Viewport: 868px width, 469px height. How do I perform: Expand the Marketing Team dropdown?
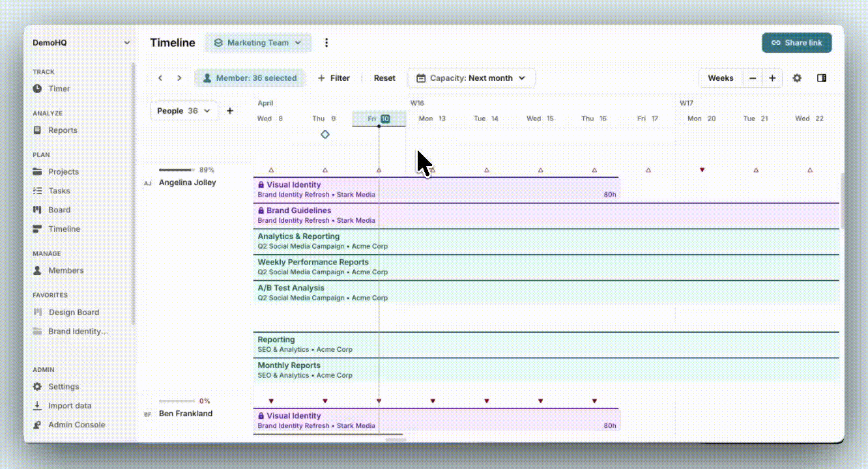pyautogui.click(x=258, y=43)
